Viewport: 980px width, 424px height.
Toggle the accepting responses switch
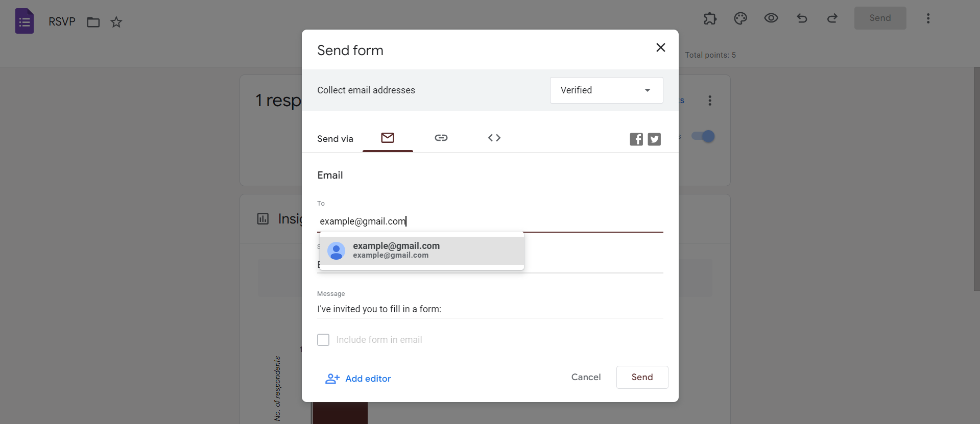point(703,136)
